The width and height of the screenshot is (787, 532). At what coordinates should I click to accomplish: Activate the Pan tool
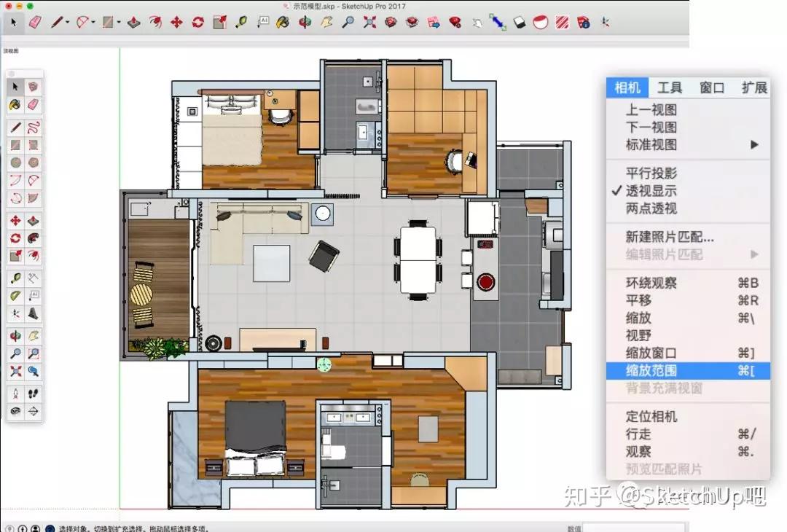(328, 23)
